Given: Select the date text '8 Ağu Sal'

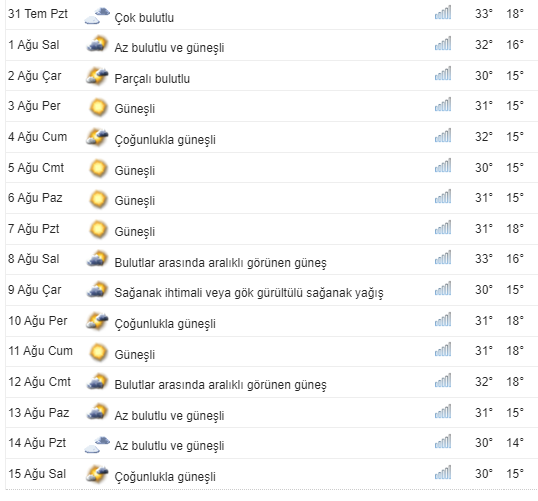Looking at the screenshot, I should tap(34, 259).
